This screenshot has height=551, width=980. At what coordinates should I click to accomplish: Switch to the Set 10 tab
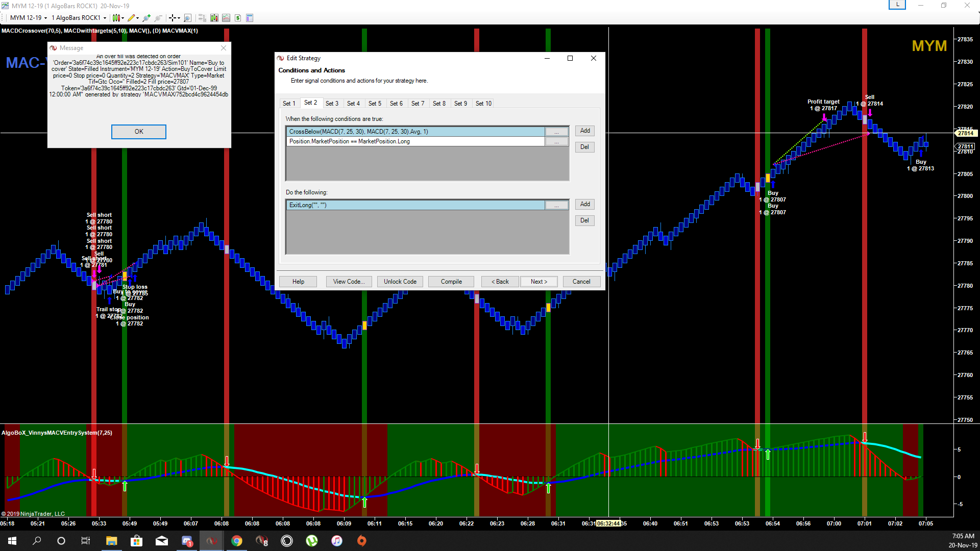point(483,103)
